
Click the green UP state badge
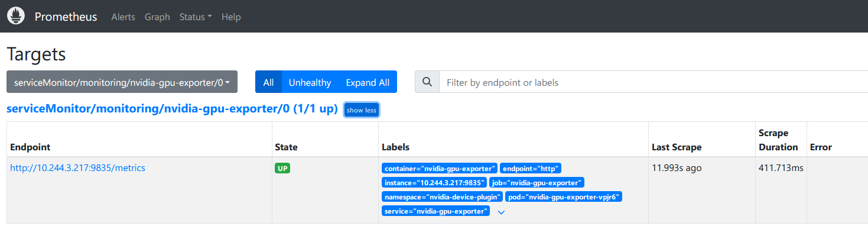(x=282, y=168)
